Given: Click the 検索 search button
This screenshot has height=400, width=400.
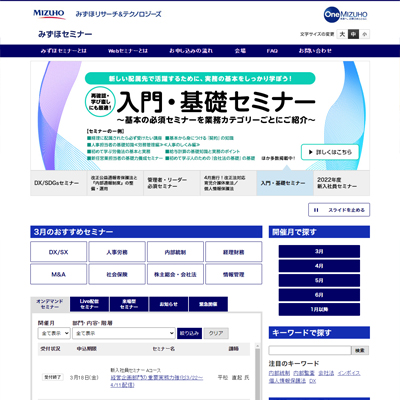Looking at the screenshot, I should 360,350.
